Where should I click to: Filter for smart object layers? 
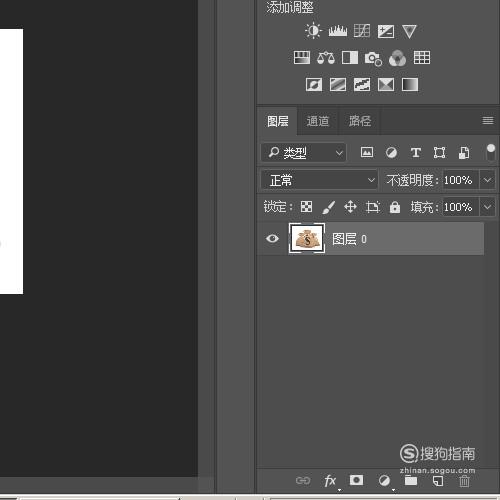tap(464, 153)
